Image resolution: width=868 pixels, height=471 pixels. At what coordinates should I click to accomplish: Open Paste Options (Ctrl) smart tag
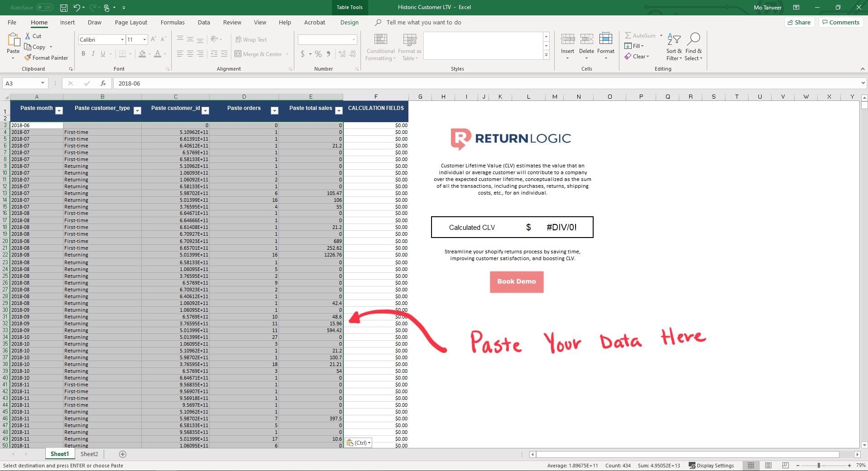tap(360, 443)
